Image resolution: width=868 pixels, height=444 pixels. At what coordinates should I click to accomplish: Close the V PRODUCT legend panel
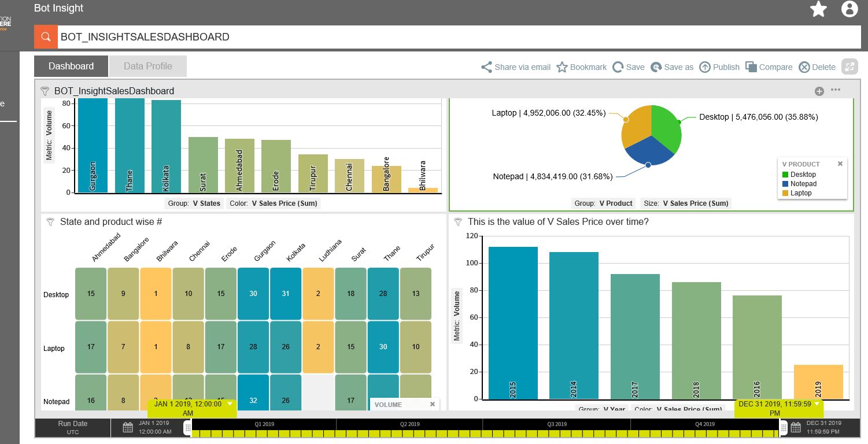pos(840,164)
